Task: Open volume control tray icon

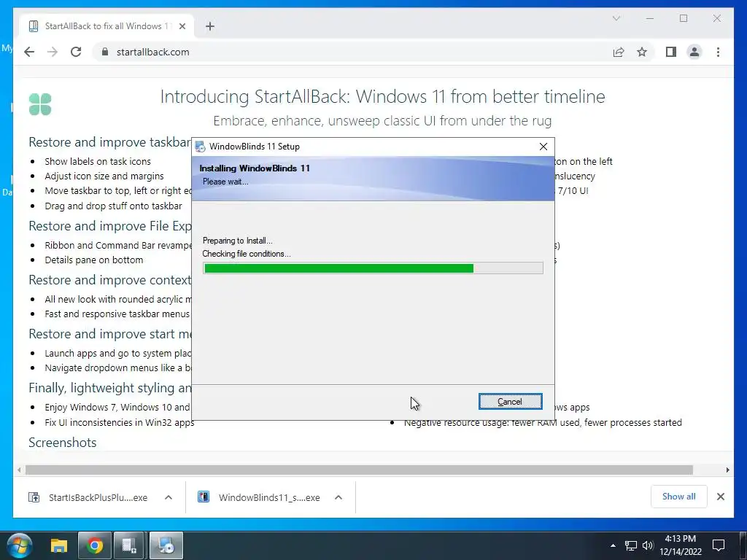Action: (648, 545)
